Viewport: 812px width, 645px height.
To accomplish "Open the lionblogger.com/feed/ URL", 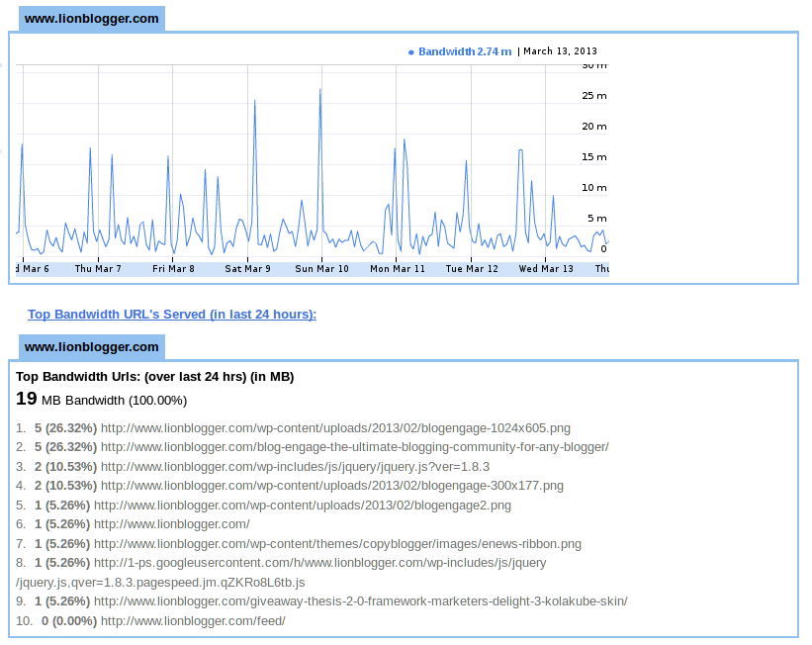I will 193,620.
